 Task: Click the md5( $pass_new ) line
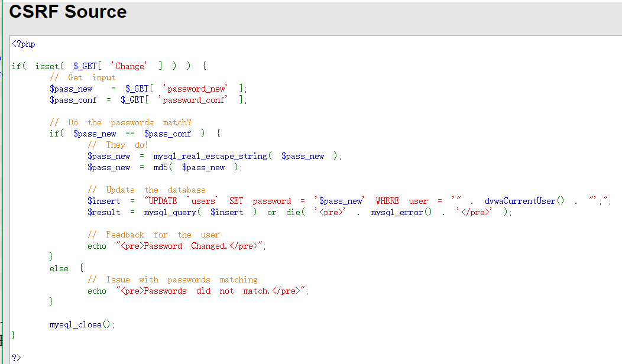[165, 167]
